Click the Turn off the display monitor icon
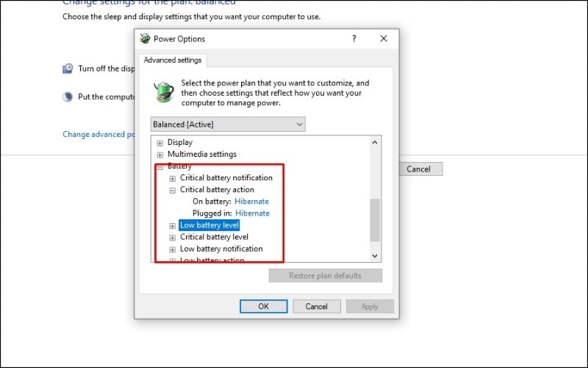Image resolution: width=588 pixels, height=368 pixels. coord(68,68)
